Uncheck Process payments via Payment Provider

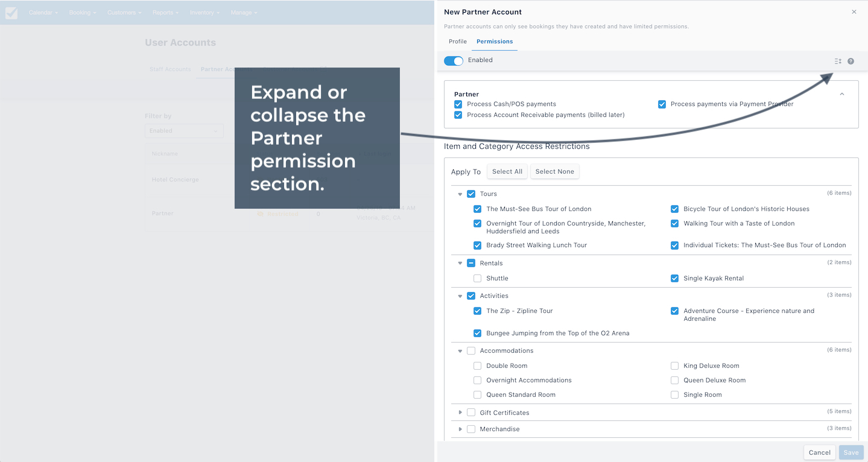[662, 104]
